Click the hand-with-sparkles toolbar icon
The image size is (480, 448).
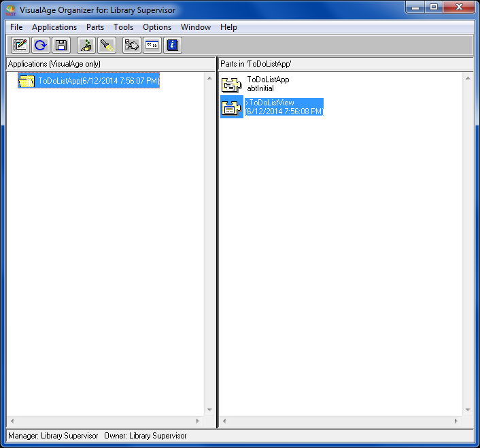[86, 46]
